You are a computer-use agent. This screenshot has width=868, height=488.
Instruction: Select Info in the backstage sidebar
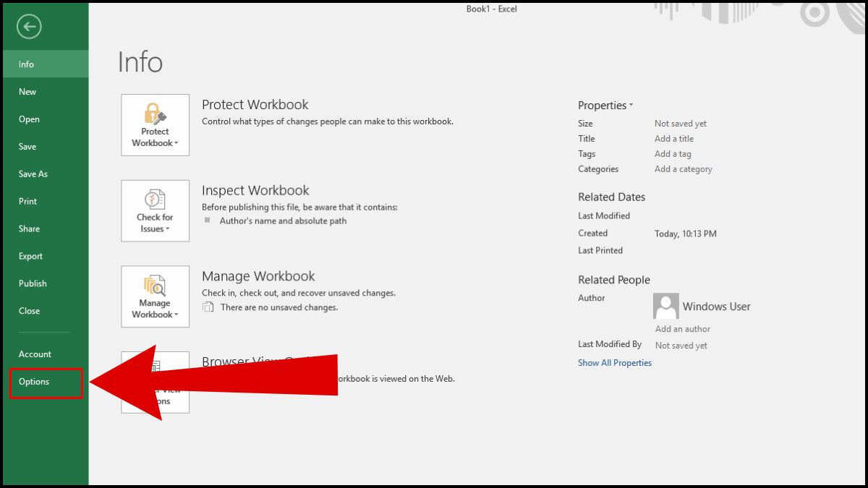click(x=46, y=64)
